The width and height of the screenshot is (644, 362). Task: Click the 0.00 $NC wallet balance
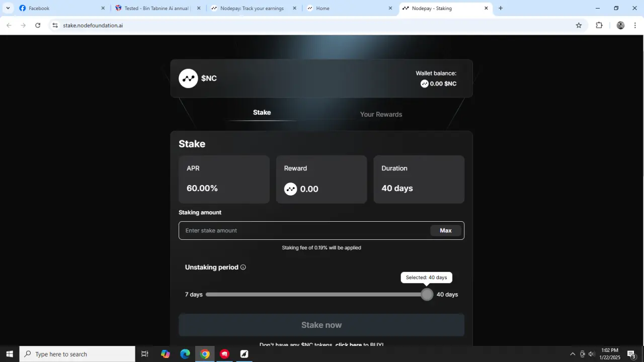click(x=443, y=84)
